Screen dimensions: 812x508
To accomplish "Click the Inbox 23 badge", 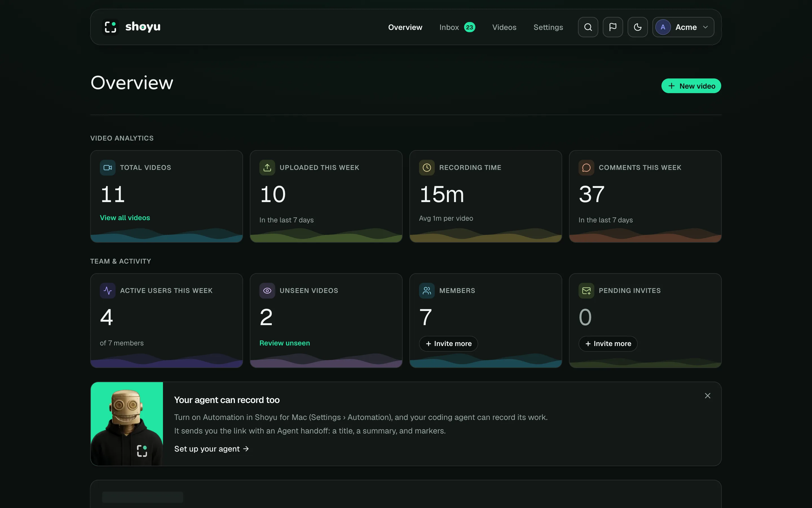I will [x=469, y=27].
